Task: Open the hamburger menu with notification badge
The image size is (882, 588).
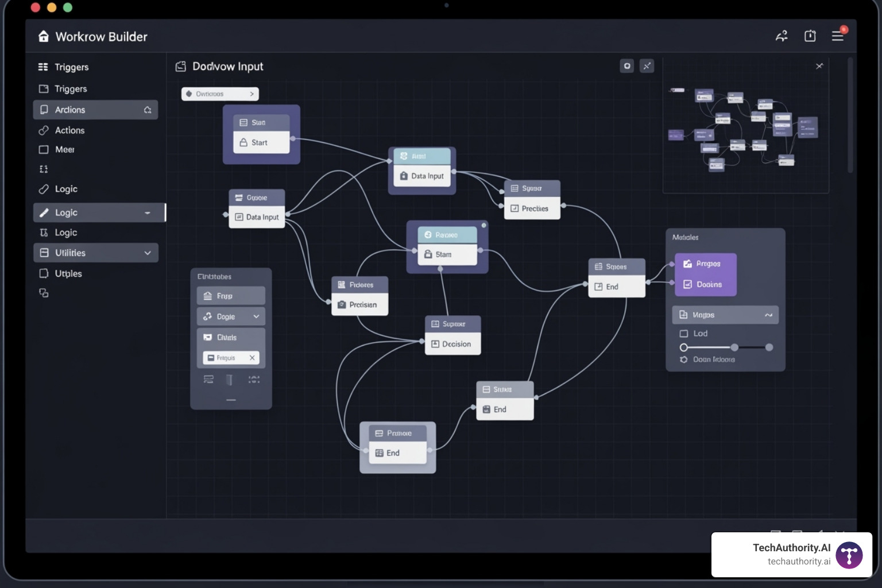Action: 837,36
